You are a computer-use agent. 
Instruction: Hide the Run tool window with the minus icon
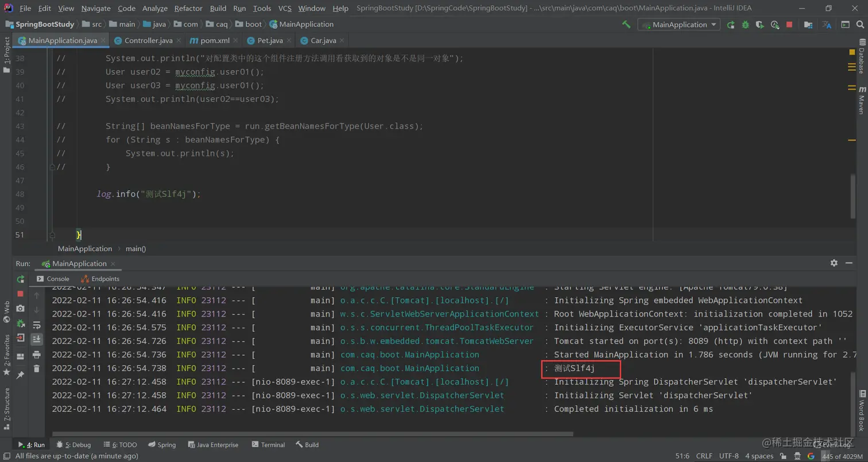coord(850,263)
